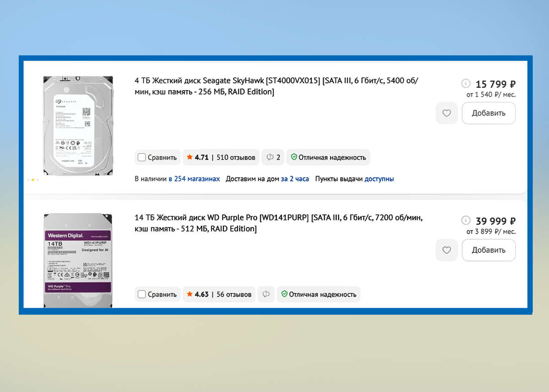
Task: Click the star rating 4.63
Action: coord(197,294)
